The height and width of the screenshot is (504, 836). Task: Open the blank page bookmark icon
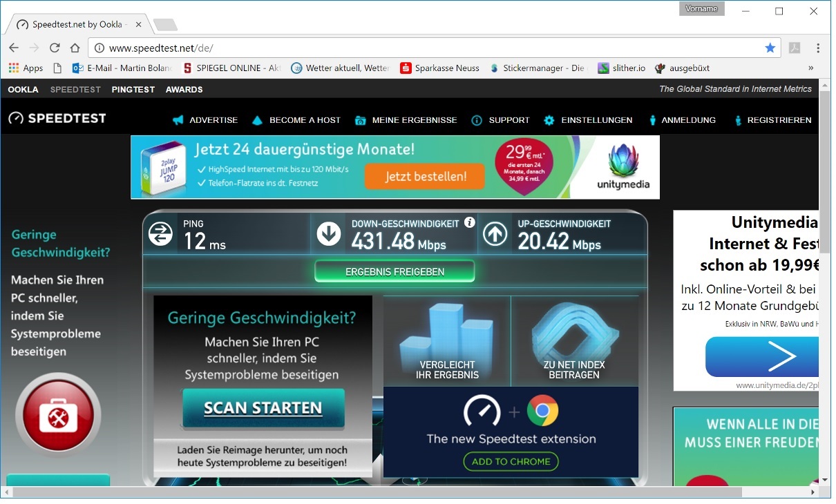click(x=57, y=68)
